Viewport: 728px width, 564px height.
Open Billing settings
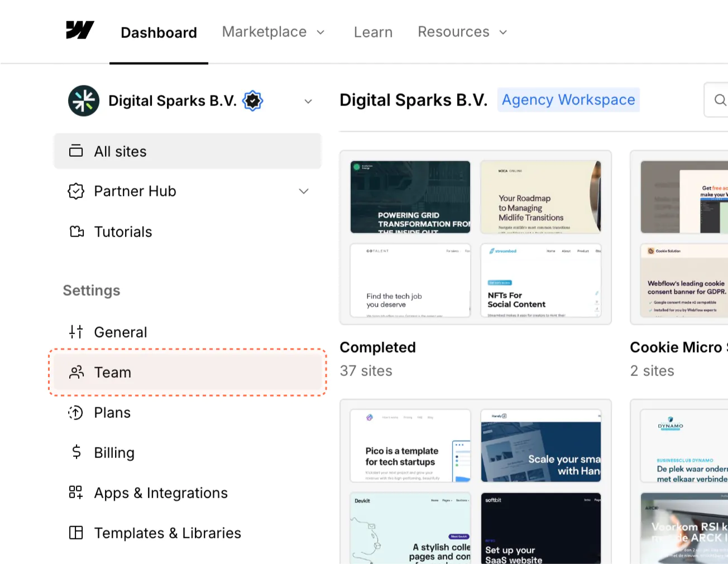188,452
